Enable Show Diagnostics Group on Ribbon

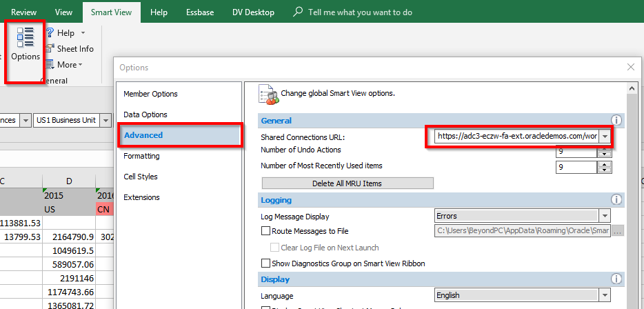(265, 263)
